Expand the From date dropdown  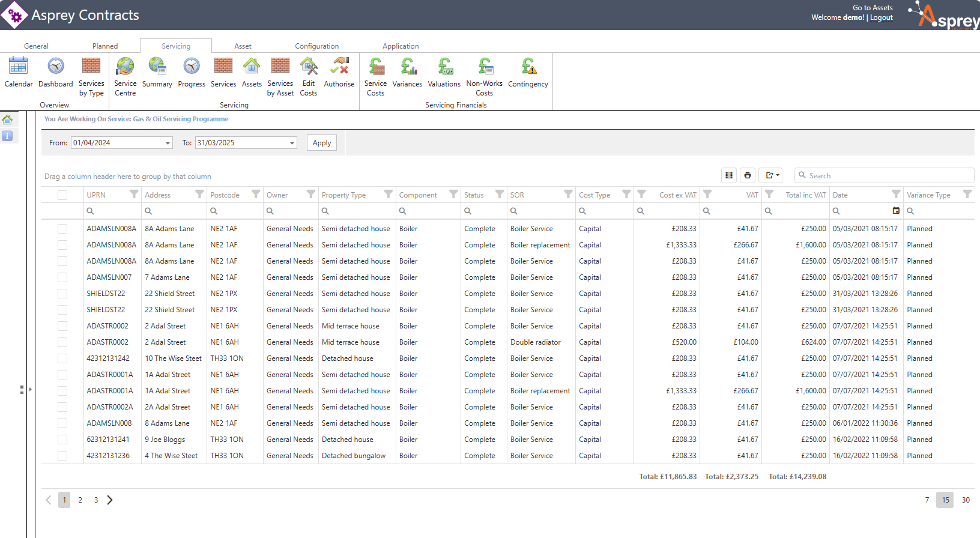pyautogui.click(x=168, y=143)
